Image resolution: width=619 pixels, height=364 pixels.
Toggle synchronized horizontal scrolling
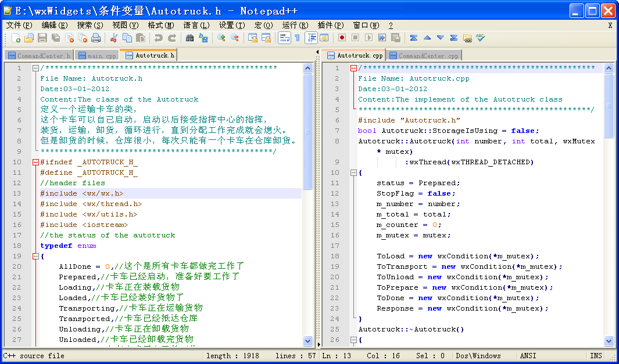[x=266, y=38]
